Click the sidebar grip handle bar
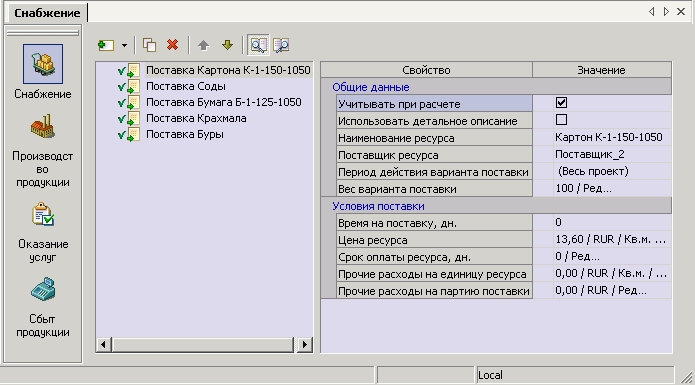 coord(43,33)
